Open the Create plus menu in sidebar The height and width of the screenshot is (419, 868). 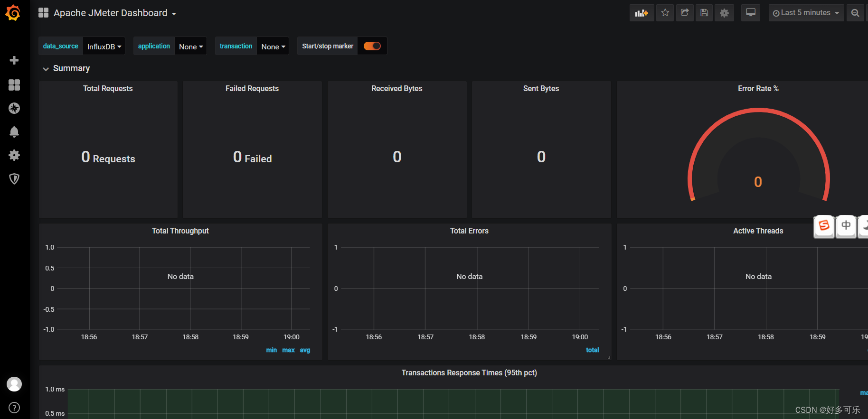click(14, 60)
